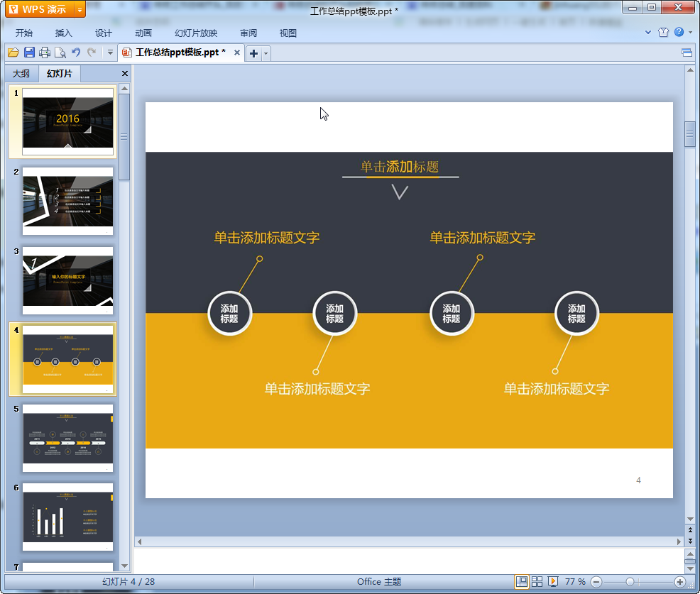Click the lower-left 单击添加标题文字 text
700x594 pixels.
coord(317,389)
